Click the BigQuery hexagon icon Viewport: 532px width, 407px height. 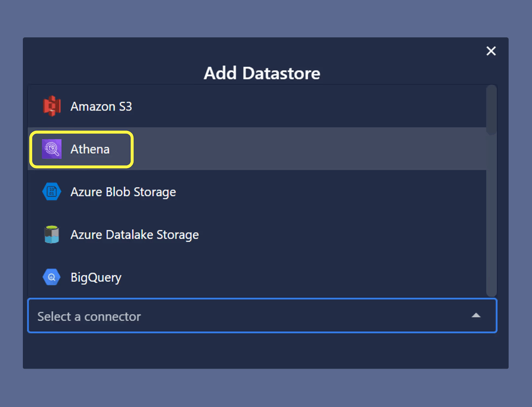click(x=51, y=277)
